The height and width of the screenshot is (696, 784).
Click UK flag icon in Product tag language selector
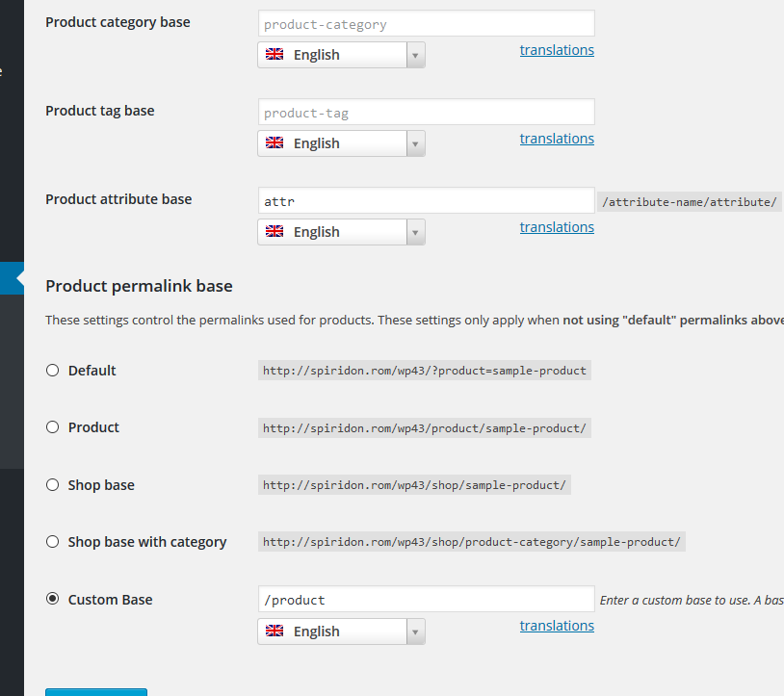pos(274,142)
